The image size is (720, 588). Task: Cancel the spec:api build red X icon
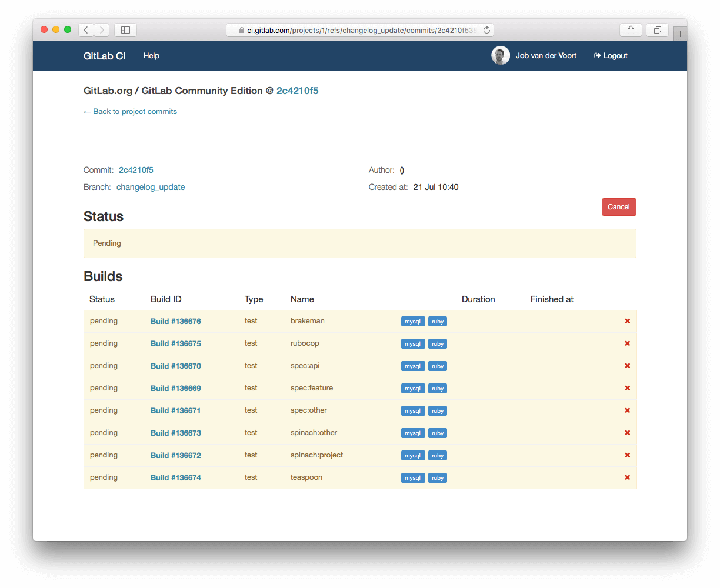pos(627,366)
